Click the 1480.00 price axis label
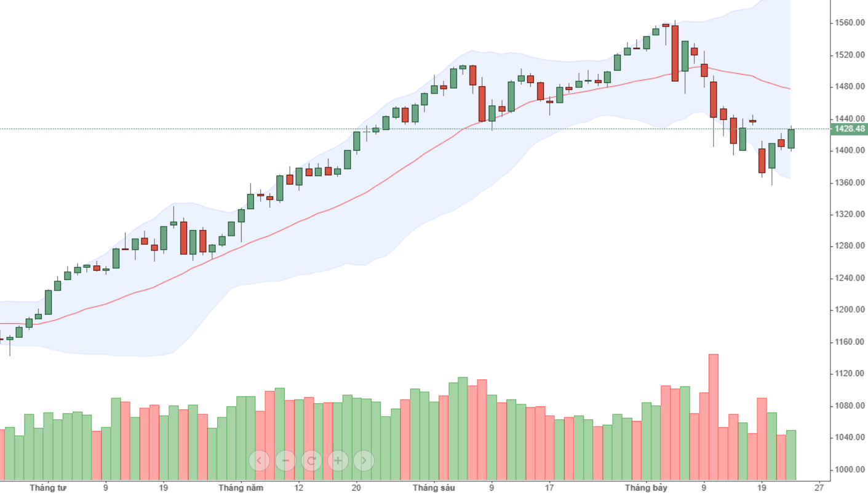The image size is (868, 493). tap(850, 87)
